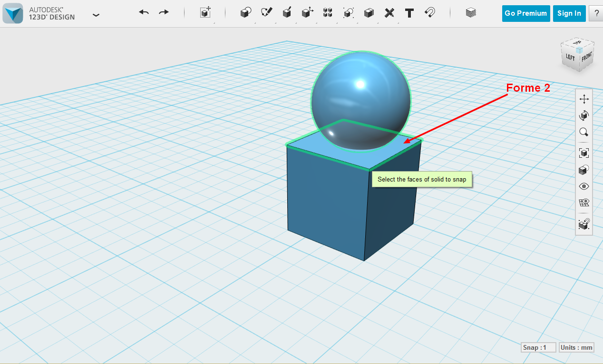The image size is (603, 364).
Task: Open the Sketch tool
Action: (x=266, y=13)
